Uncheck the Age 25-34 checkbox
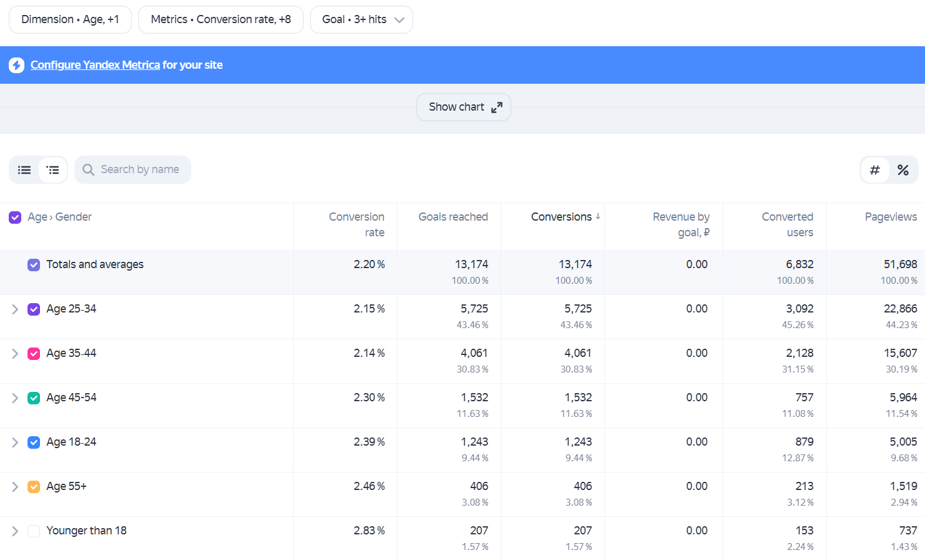925x560 pixels. 34,309
